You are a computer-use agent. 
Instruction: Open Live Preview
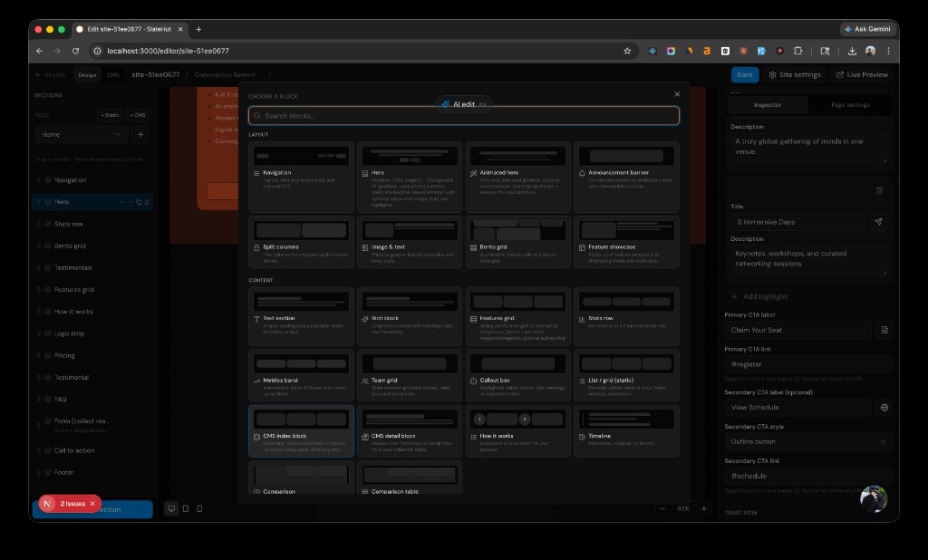pos(862,75)
